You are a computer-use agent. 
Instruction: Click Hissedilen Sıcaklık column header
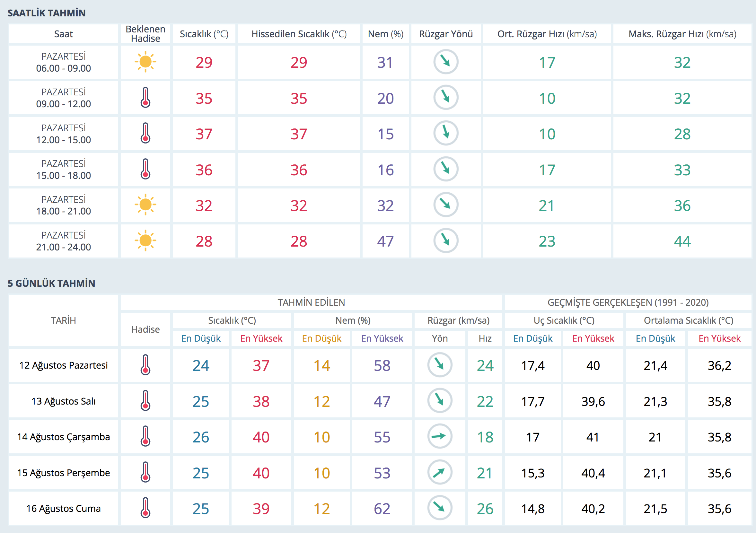(x=299, y=34)
